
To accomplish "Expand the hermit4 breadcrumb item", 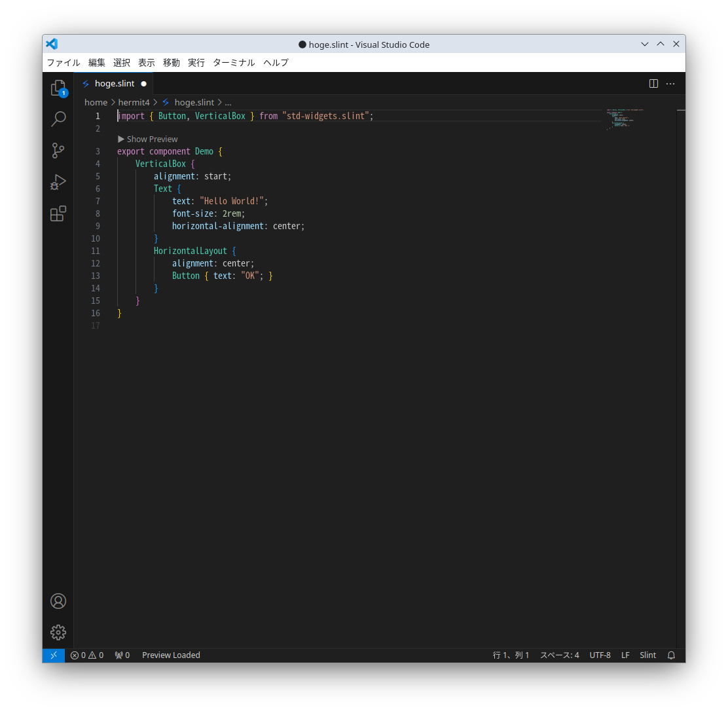I will pyautogui.click(x=134, y=102).
